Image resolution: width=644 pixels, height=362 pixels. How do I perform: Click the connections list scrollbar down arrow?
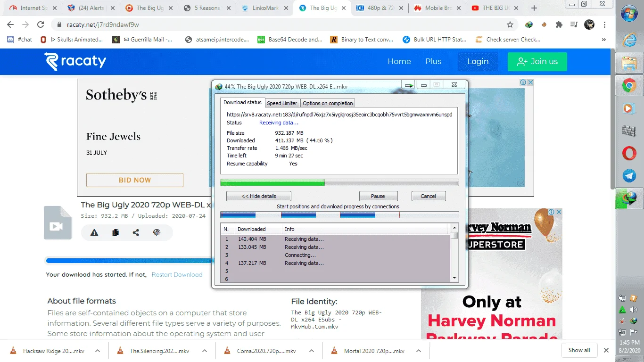[454, 278]
